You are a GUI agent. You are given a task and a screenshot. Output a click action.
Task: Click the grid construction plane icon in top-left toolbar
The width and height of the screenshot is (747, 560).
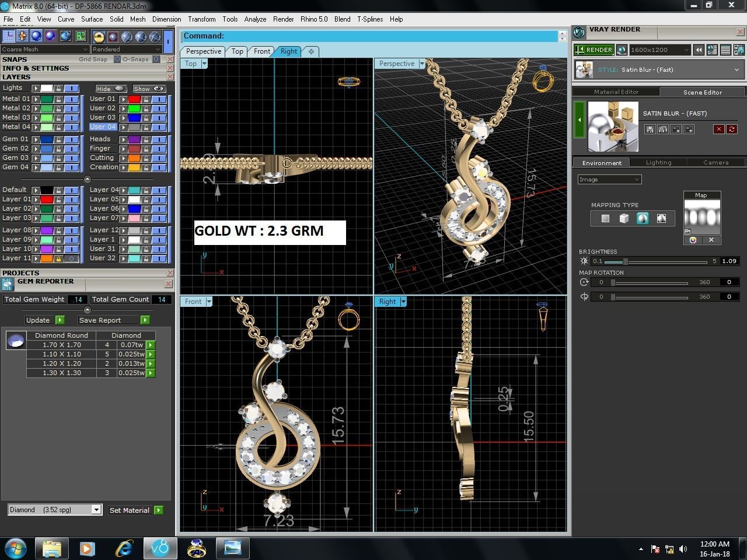9,36
